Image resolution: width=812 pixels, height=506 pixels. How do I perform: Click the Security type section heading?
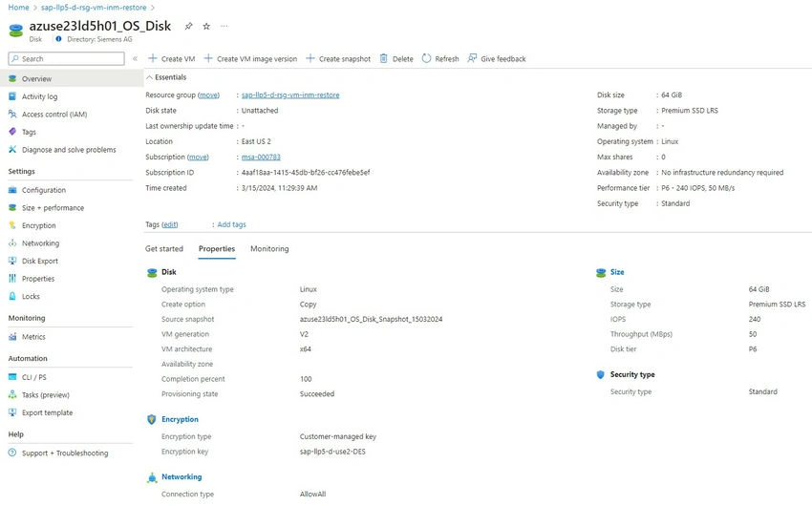[632, 374]
